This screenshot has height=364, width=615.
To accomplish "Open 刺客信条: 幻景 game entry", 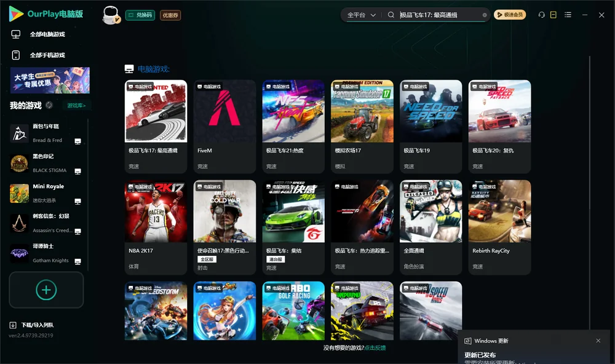I will [x=46, y=223].
